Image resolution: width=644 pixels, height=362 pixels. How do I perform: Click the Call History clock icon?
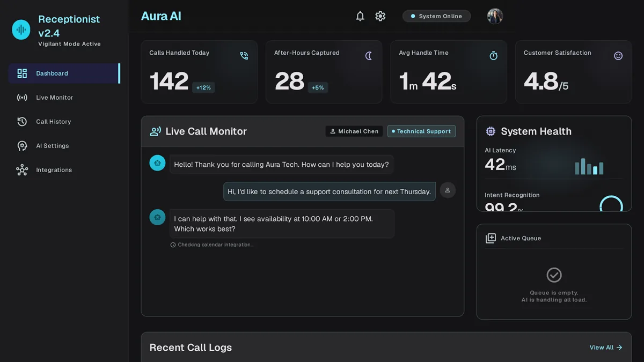click(x=22, y=122)
